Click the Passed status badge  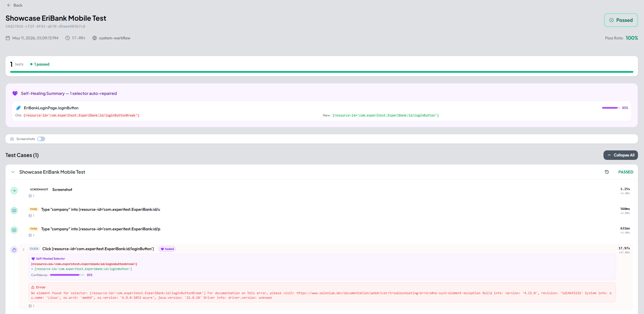[x=621, y=20]
